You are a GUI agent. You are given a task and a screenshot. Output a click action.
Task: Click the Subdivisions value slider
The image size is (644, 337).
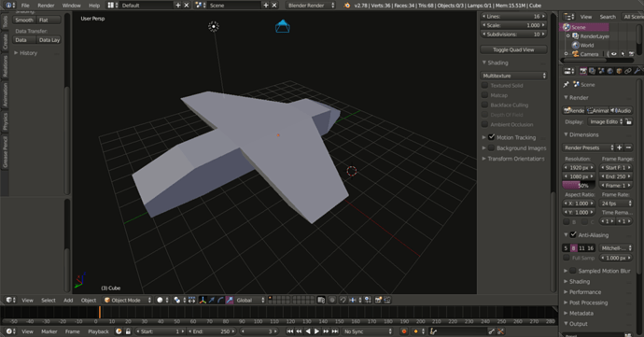point(514,35)
